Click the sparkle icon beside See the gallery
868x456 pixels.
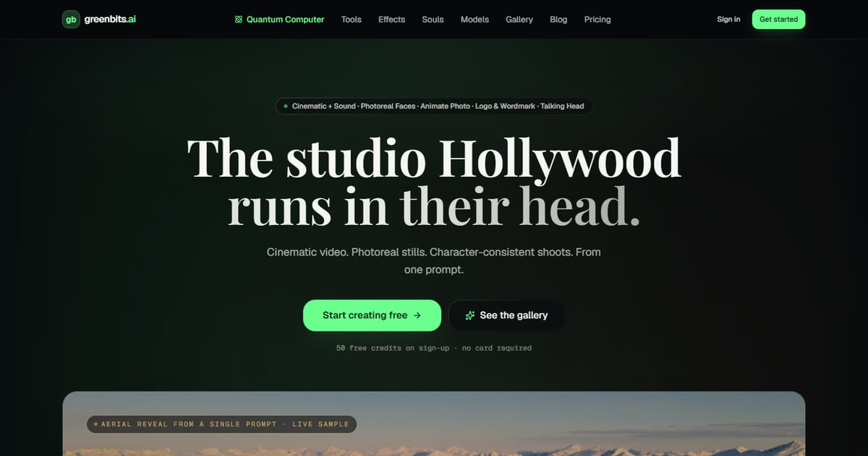click(470, 316)
